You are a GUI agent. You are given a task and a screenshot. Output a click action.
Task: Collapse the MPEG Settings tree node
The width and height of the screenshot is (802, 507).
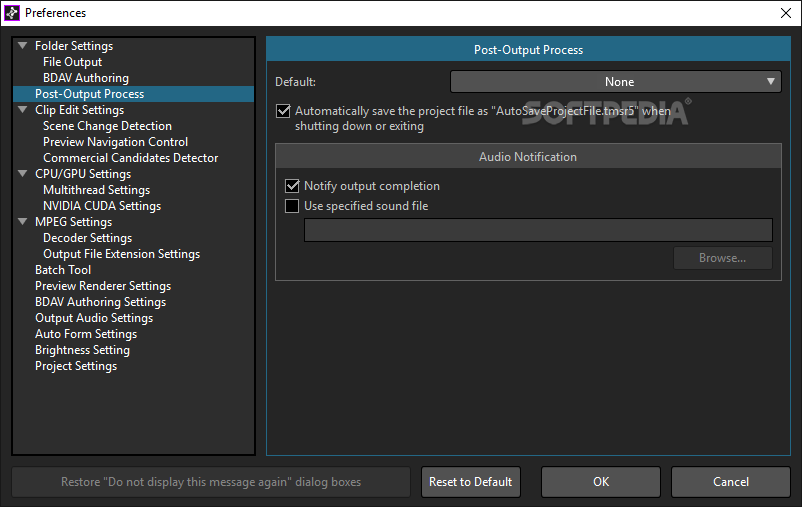pos(23,222)
